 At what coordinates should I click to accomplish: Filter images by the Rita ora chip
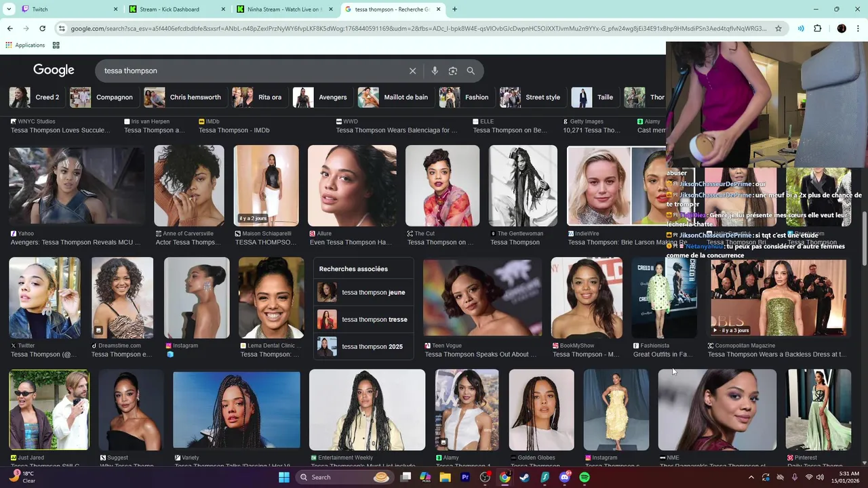260,97
